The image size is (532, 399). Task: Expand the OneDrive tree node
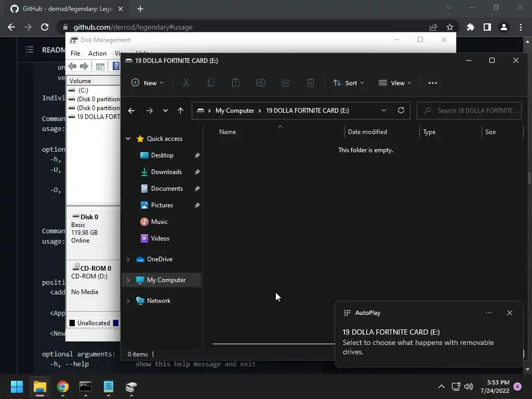tap(128, 259)
